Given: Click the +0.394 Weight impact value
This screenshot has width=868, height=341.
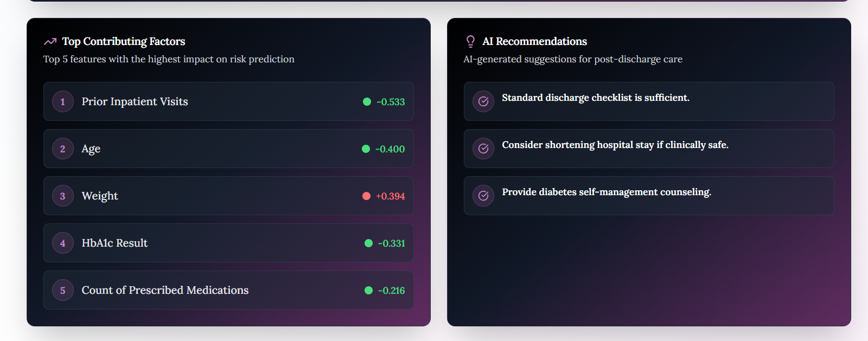Looking at the screenshot, I should 391,196.
